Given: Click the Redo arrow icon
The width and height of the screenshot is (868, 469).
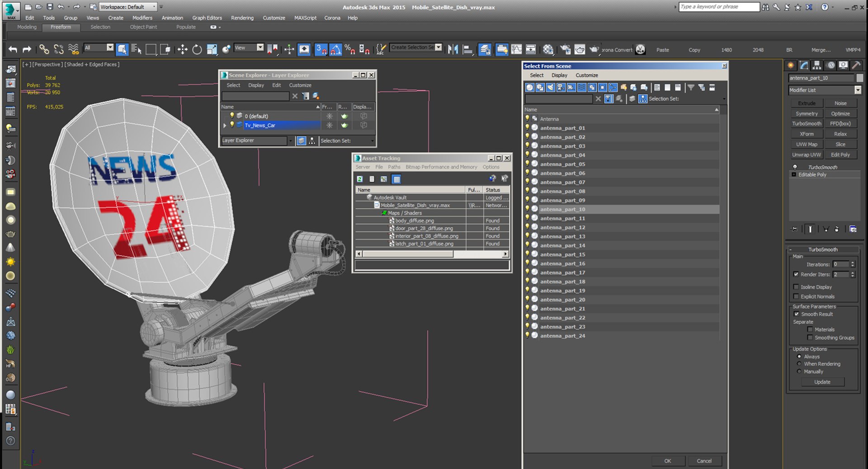Looking at the screenshot, I should click(x=27, y=49).
